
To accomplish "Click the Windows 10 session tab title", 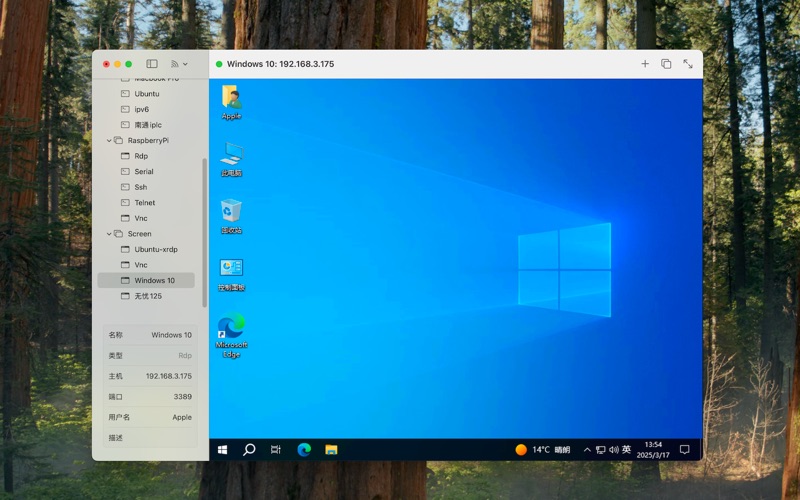I will (x=280, y=64).
